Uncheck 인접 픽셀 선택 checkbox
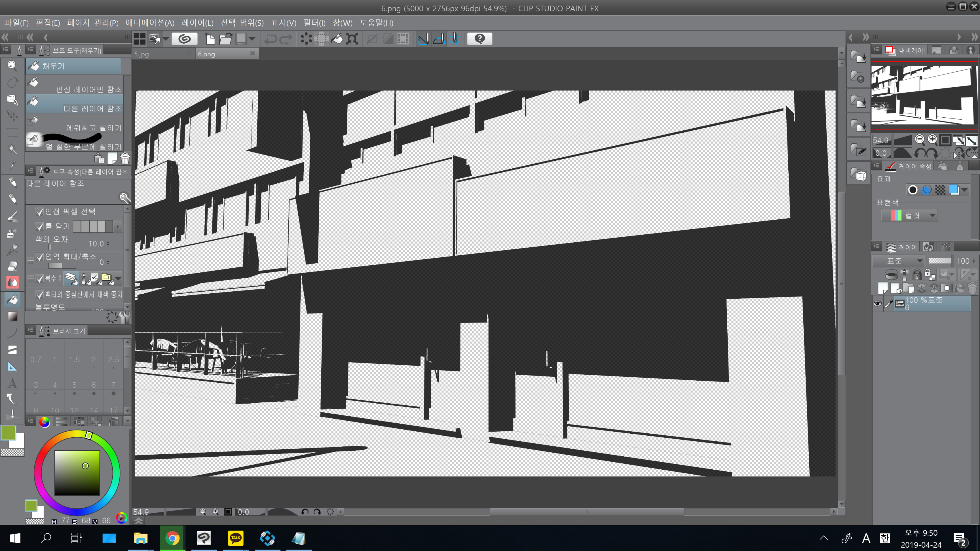Screen dimensions: 980x551 pyautogui.click(x=40, y=211)
